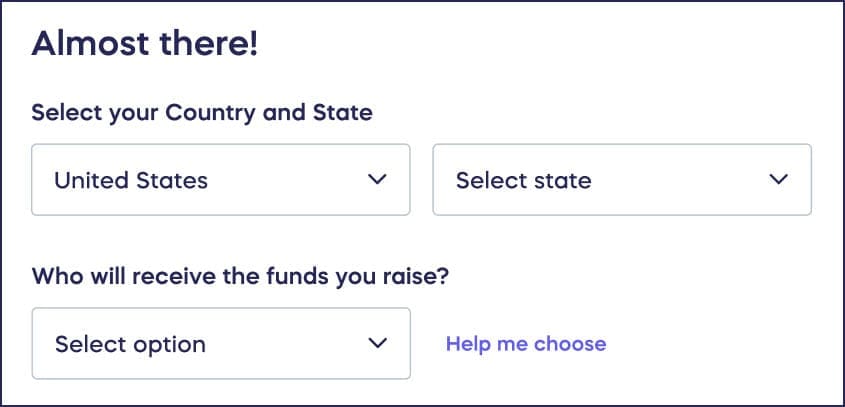Screen dimensions: 845x407
Task: Expand the Select option funds dropdown
Action: 221,343
